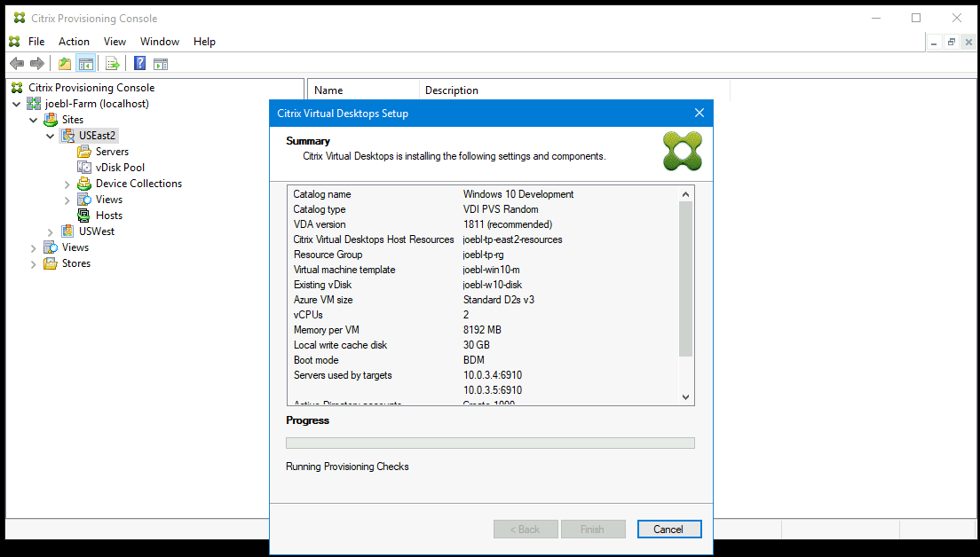Click the setup dialog progress bar
Image resolution: width=980 pixels, height=557 pixels.
coord(490,443)
